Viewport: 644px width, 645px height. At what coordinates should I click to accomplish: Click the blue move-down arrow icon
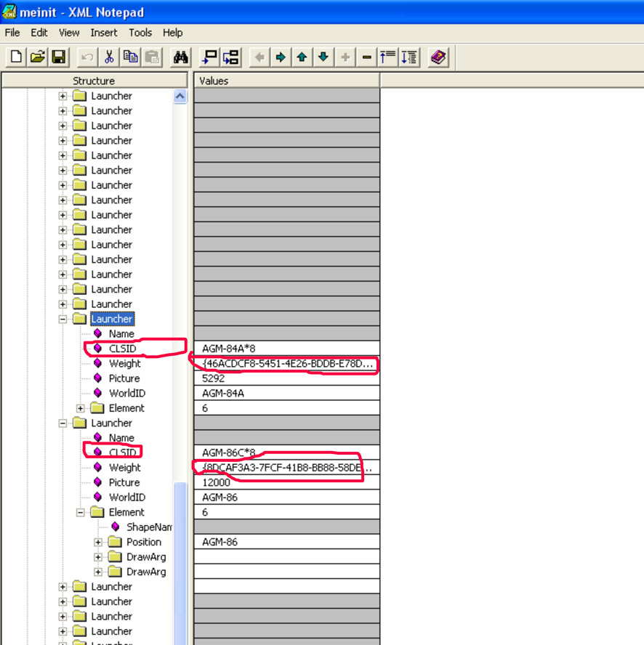tap(323, 57)
